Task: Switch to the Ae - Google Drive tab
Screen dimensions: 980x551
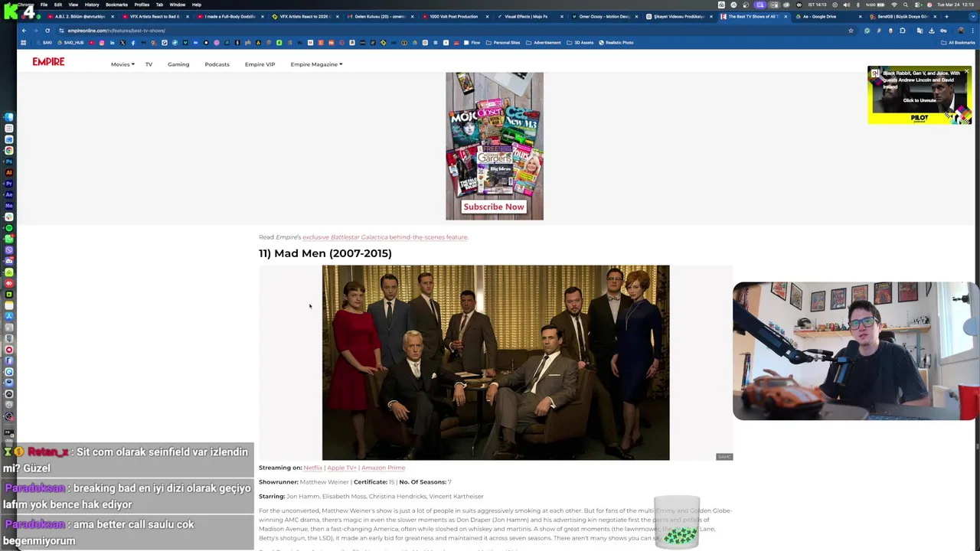Action: pos(827,16)
